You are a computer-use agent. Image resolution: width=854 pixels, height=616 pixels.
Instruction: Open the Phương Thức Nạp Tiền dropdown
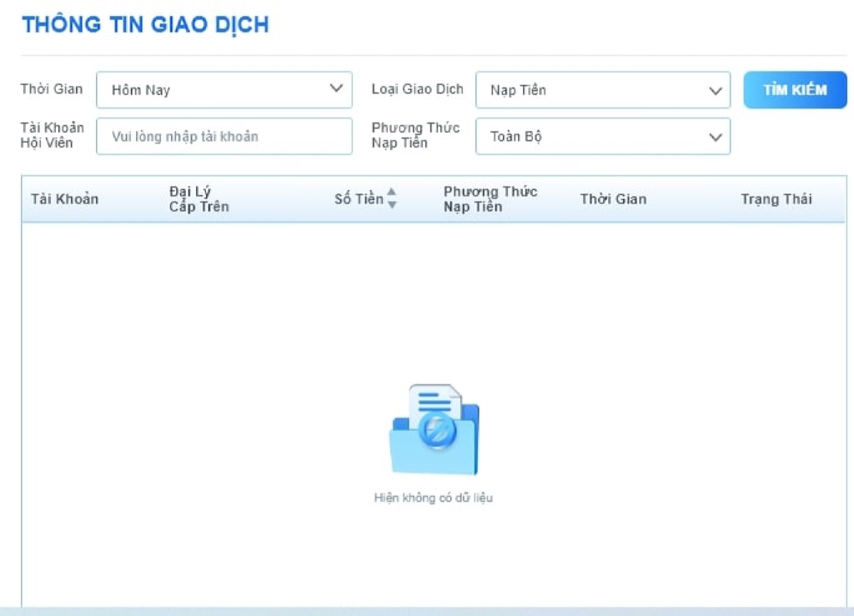click(x=602, y=136)
